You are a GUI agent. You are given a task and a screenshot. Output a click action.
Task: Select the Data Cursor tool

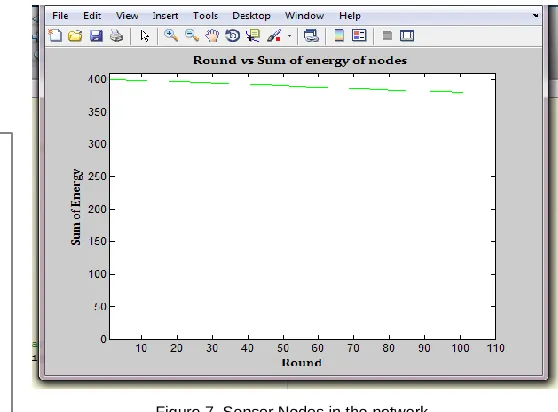point(253,36)
